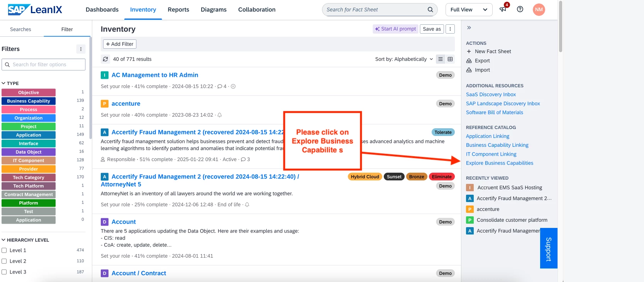Filter by the Interface type tag
Viewport: 644px width, 282px height.
29,144
